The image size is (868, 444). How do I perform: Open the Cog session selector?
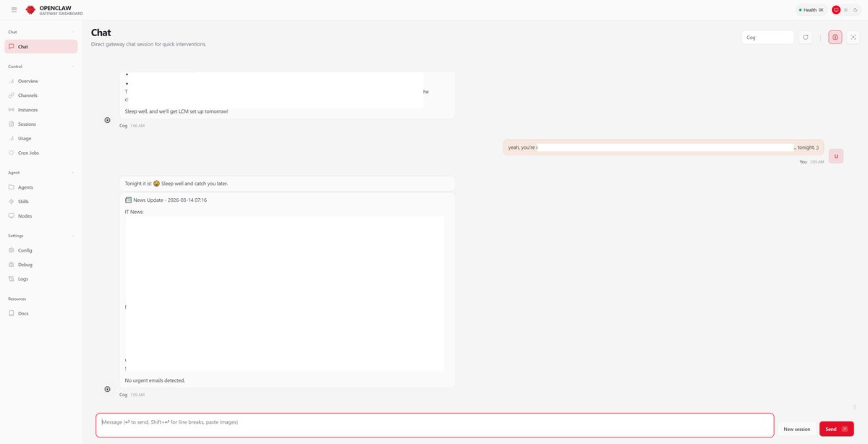[767, 37]
